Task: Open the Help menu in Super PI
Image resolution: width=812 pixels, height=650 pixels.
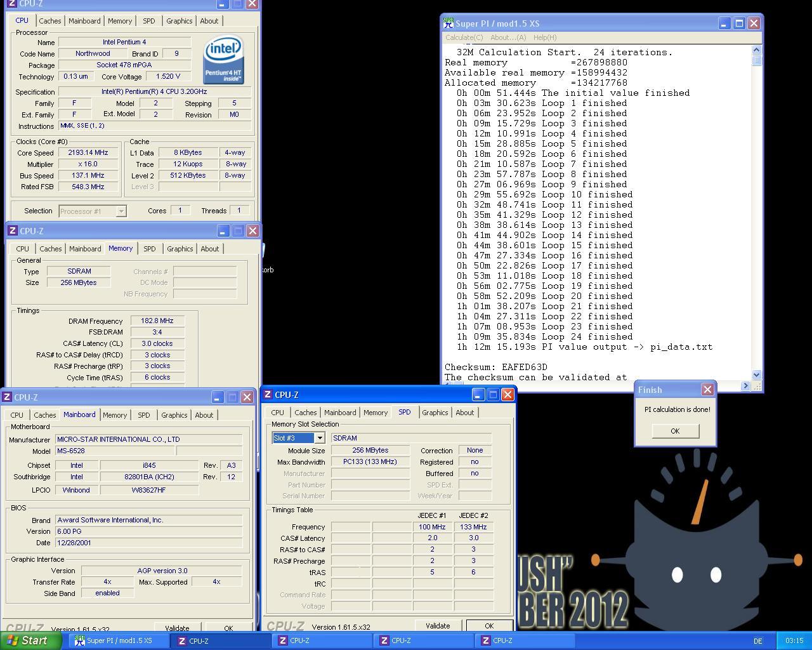Action: 545,37
